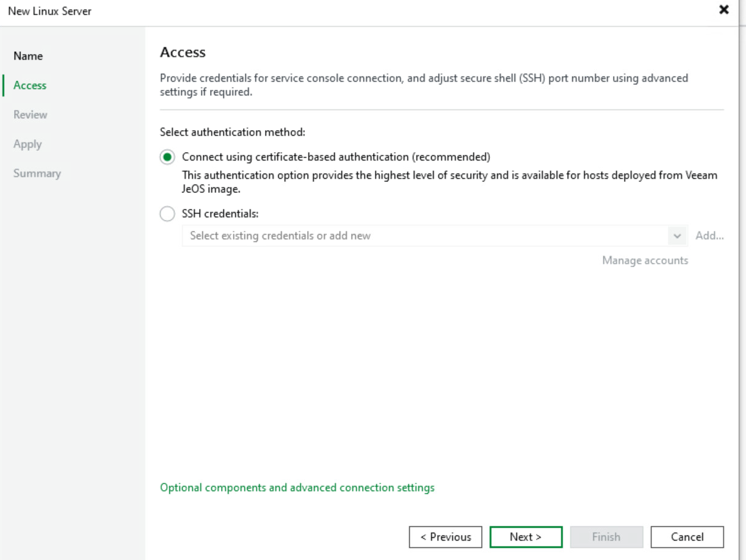Go to the Name step
The height and width of the screenshot is (560, 746).
(x=28, y=56)
